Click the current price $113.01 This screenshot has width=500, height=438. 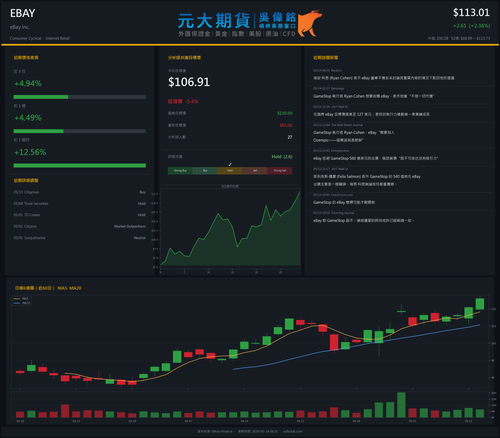tap(471, 13)
